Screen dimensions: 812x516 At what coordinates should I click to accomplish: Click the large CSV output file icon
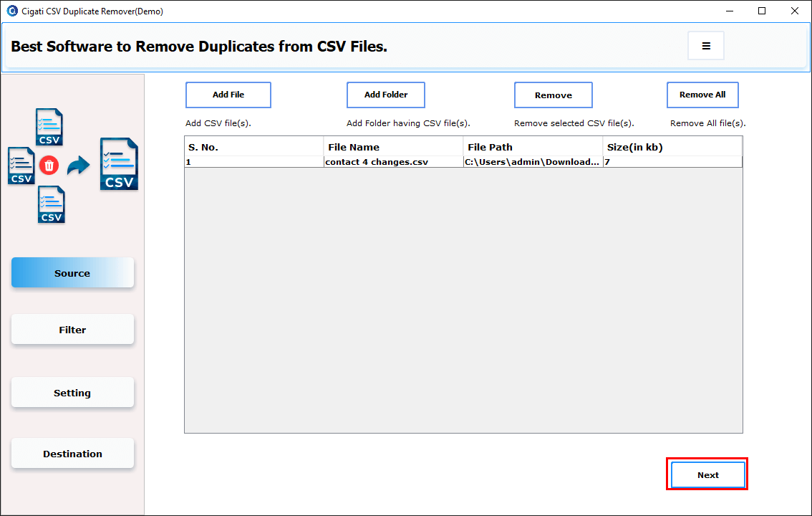tap(119, 164)
